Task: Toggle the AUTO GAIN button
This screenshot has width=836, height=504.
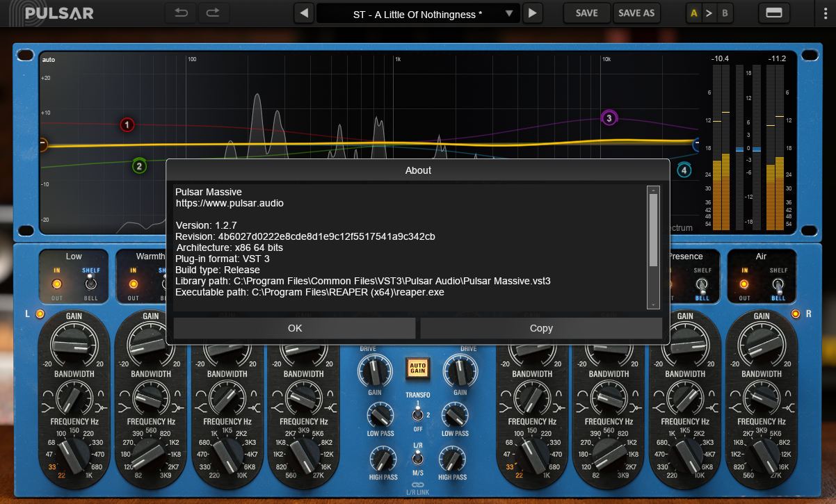Action: 417,368
